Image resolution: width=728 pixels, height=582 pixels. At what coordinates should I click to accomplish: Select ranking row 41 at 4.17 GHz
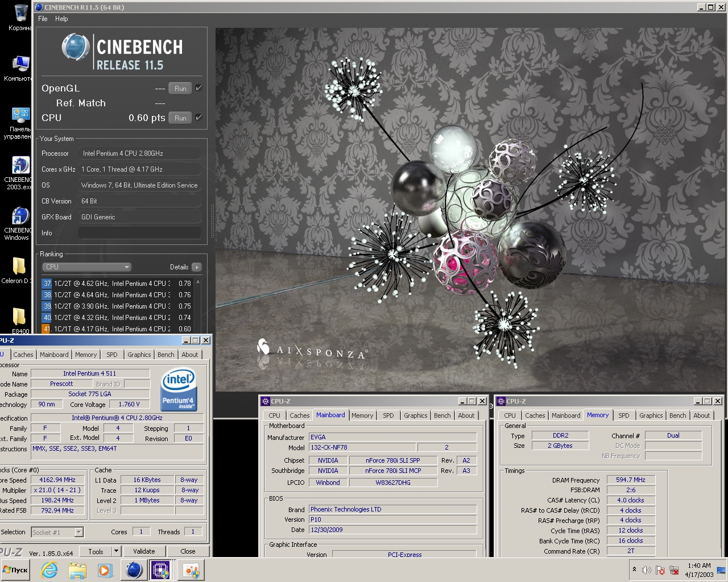[118, 329]
